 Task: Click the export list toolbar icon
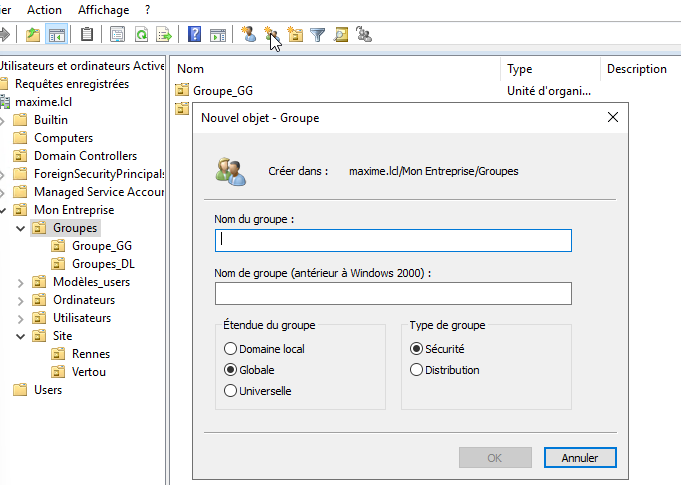[162, 35]
